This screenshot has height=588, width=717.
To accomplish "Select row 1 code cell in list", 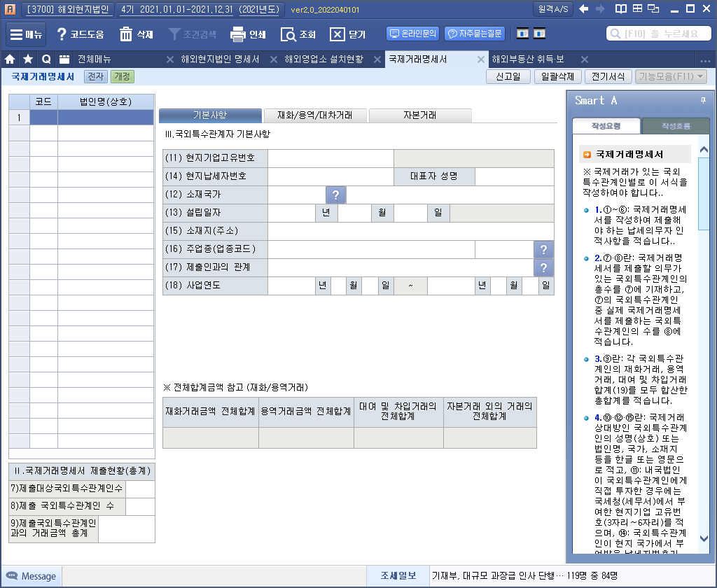I will pos(43,118).
